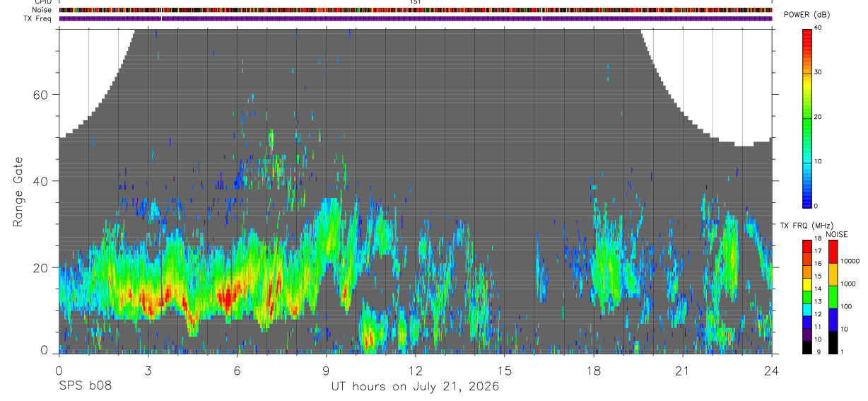Click the 10000 label on NOISE legend
868x401 pixels.
[852, 262]
